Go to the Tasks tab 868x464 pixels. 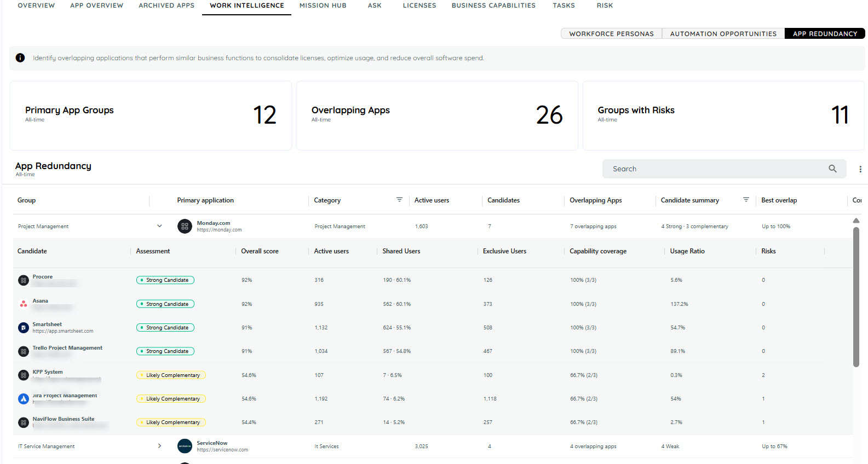pos(564,5)
